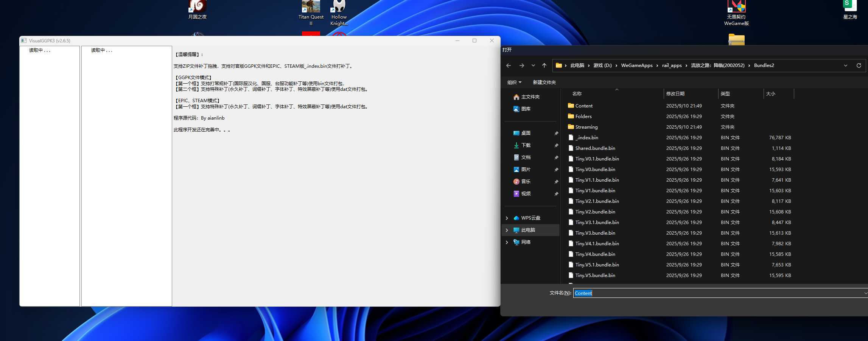Click rail_apps in the breadcrumb path
868x341 pixels.
(x=672, y=65)
